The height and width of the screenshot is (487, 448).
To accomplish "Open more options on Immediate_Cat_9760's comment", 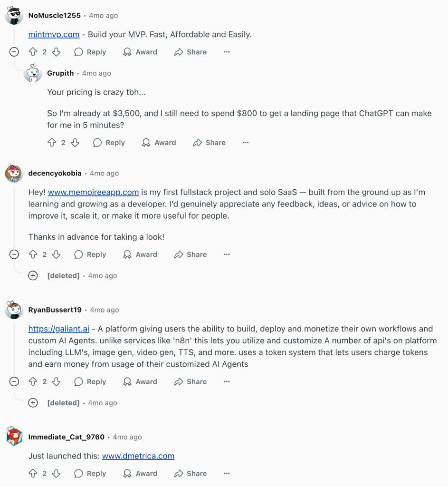I will pos(227,473).
